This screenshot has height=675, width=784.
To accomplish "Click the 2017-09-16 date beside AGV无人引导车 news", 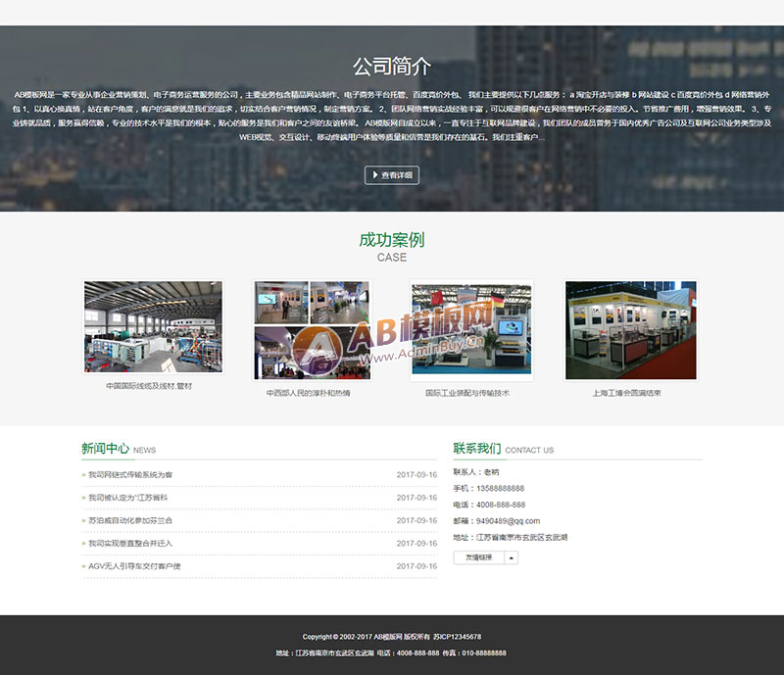I will pos(416,566).
